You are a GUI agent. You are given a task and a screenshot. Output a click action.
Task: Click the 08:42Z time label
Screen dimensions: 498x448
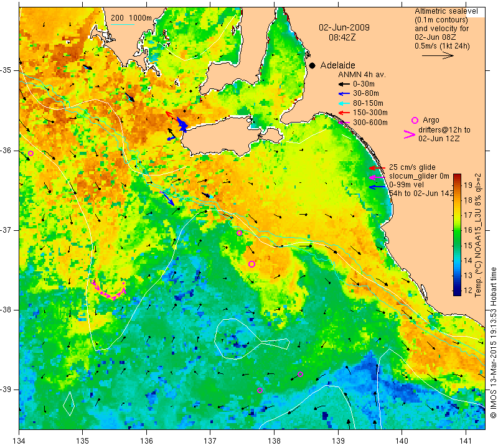pyautogui.click(x=342, y=37)
